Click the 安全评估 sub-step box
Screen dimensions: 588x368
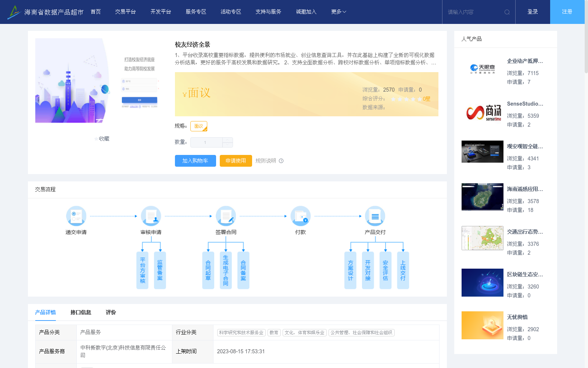coord(386,270)
